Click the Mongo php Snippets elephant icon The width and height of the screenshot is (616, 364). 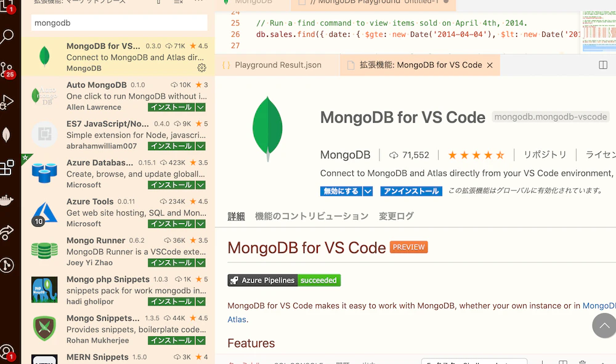coord(44,289)
